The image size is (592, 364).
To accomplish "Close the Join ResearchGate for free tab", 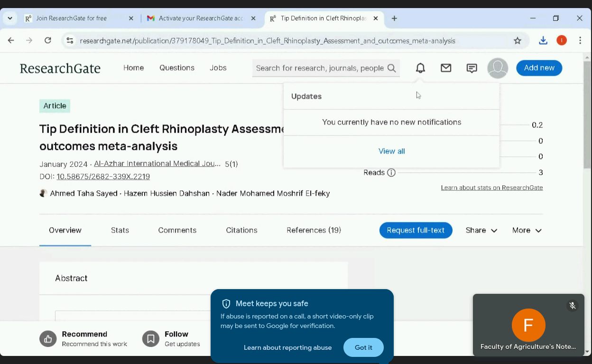I will pos(131,18).
